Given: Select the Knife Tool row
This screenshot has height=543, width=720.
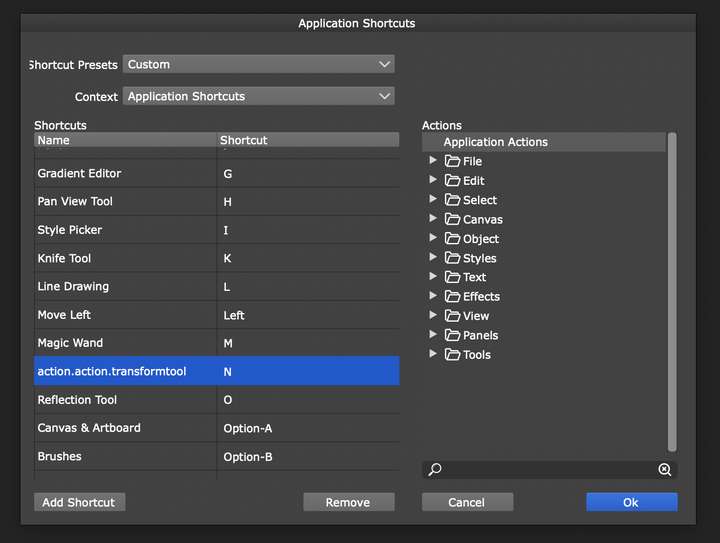Looking at the screenshot, I should point(217,258).
